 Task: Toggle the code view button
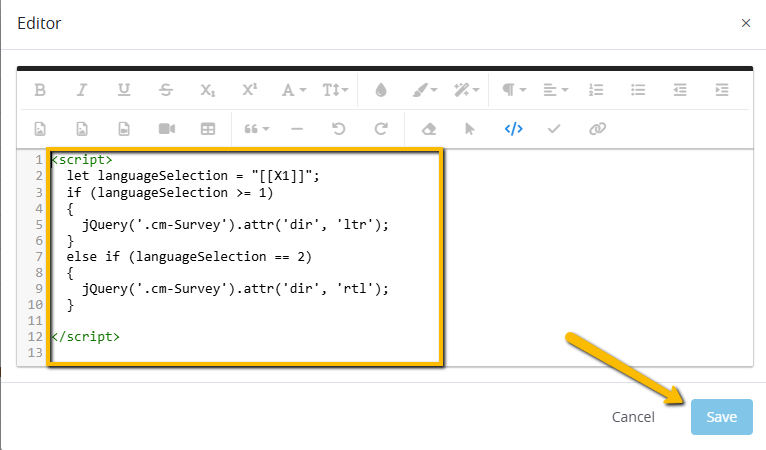(x=513, y=129)
